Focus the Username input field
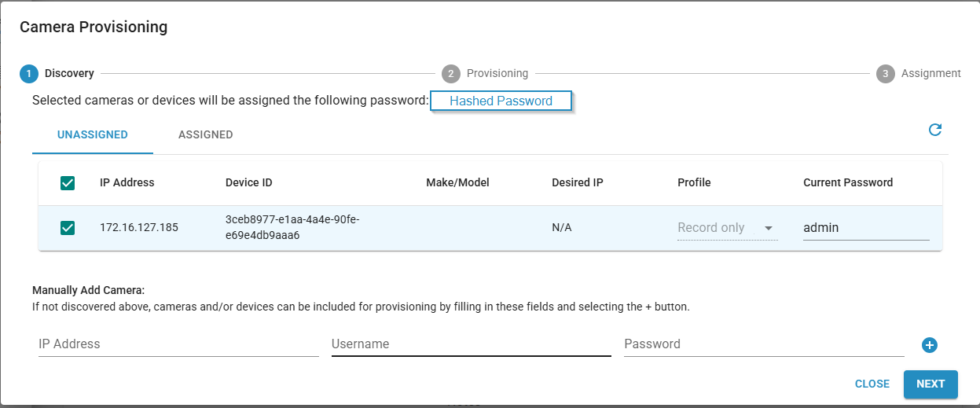The height and width of the screenshot is (408, 980). click(x=471, y=344)
